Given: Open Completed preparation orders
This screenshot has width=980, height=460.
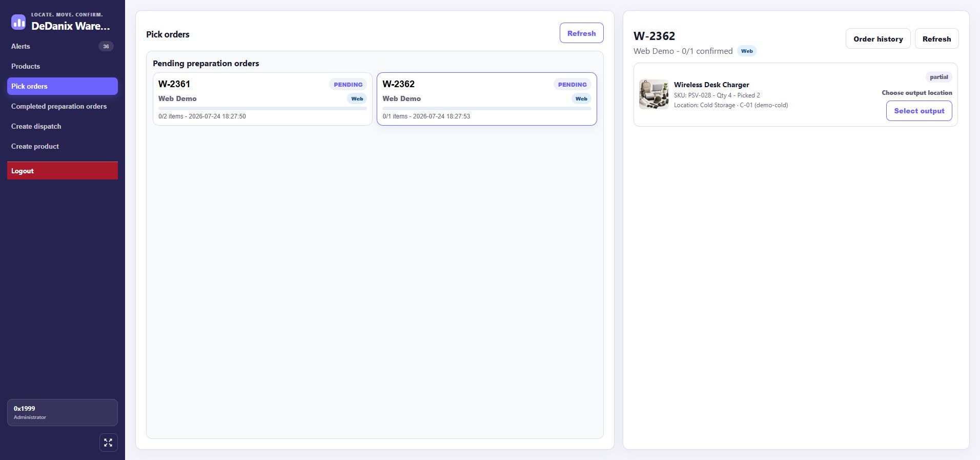Looking at the screenshot, I should point(63,106).
